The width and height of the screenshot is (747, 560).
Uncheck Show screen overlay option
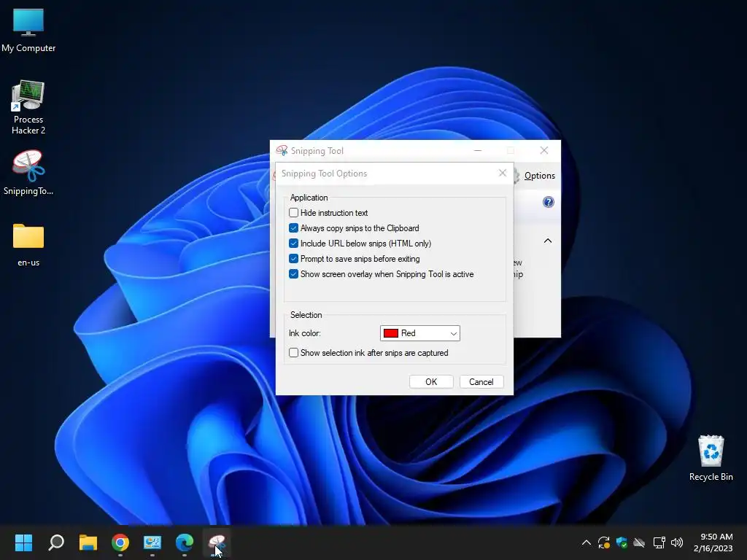tap(293, 274)
